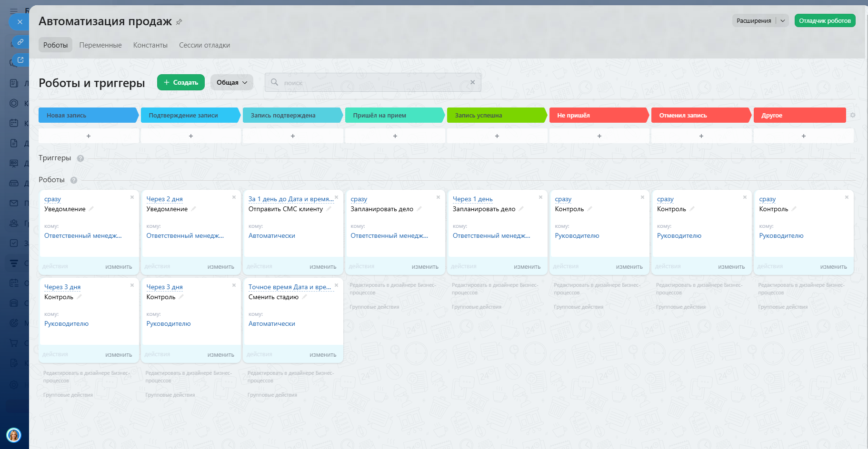Close the Автоматизация продаж side panel
This screenshot has width=868, height=449.
[x=20, y=22]
